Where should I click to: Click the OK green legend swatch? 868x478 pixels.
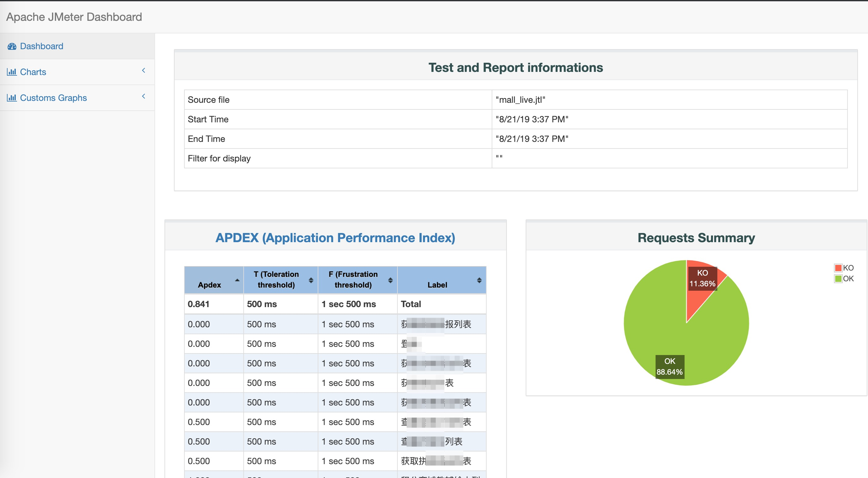pos(838,279)
